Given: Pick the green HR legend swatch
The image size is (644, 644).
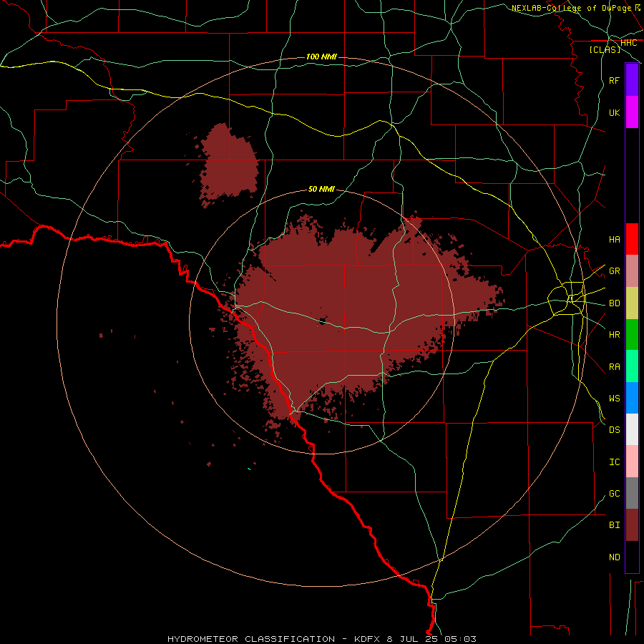Looking at the screenshot, I should 632,335.
